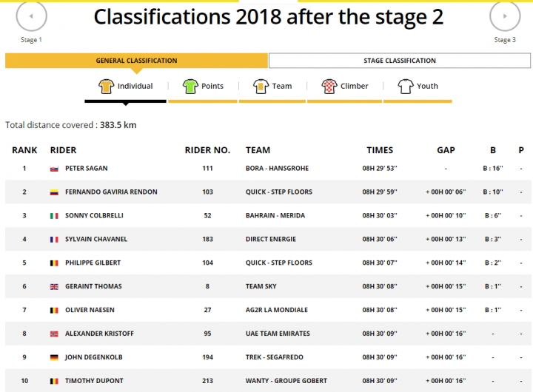Viewport: 533px width, 392px height.
Task: Open team Wanty - Groupe Gobert
Action: [286, 381]
